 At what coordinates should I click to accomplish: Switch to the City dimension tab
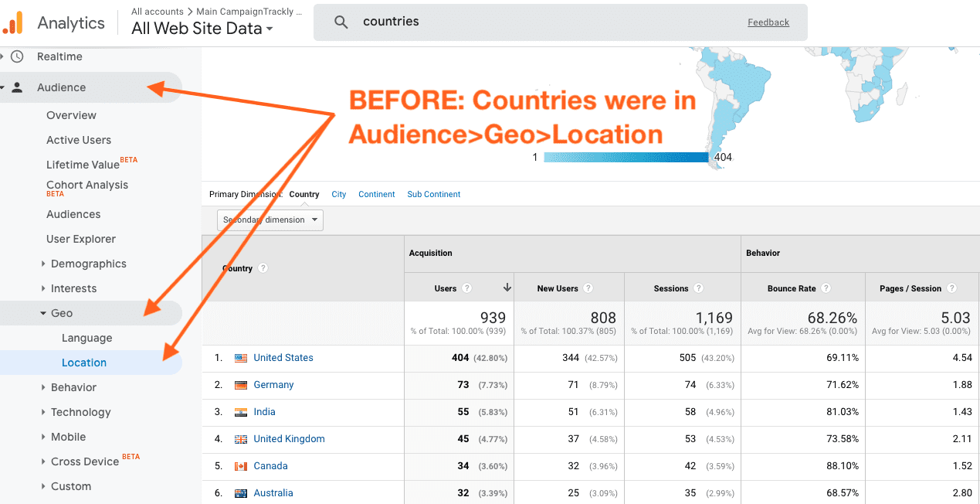coord(338,194)
